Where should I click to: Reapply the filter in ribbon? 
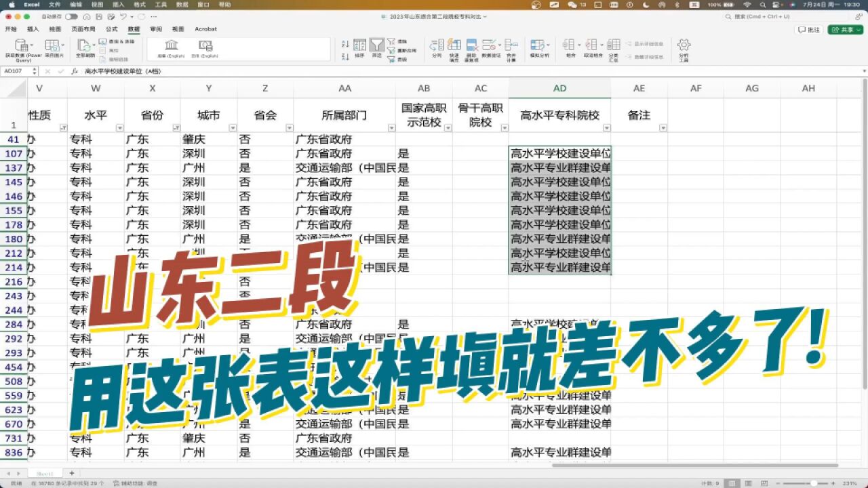tap(401, 51)
